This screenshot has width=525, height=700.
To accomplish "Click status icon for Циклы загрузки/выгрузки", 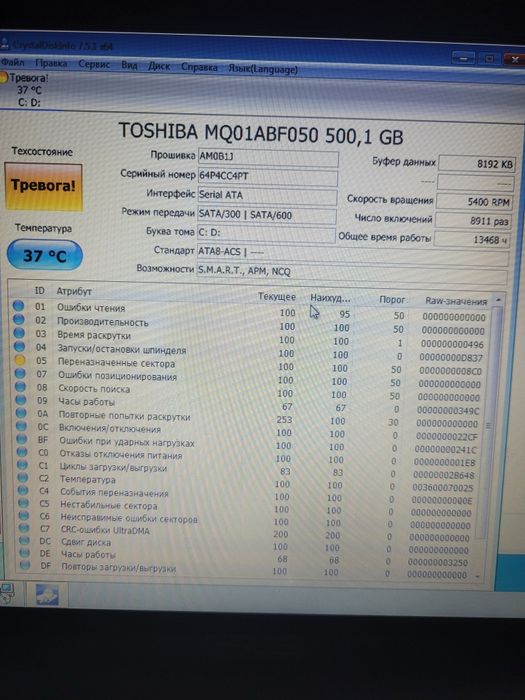I will 23,465.
